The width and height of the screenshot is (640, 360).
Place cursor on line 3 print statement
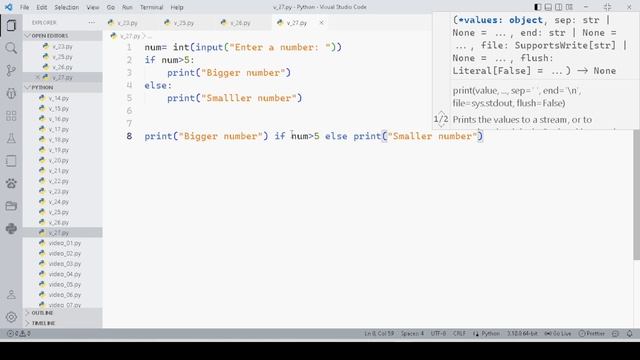[x=229, y=73]
